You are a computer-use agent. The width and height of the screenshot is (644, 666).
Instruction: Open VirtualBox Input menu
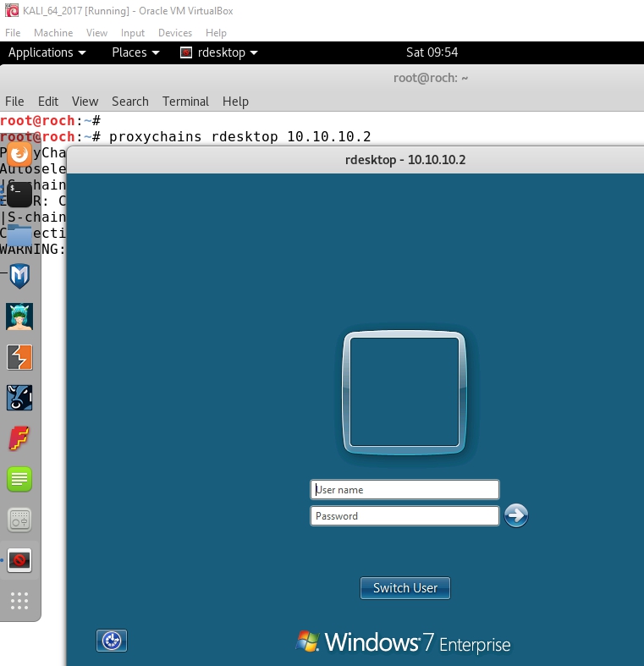point(133,33)
